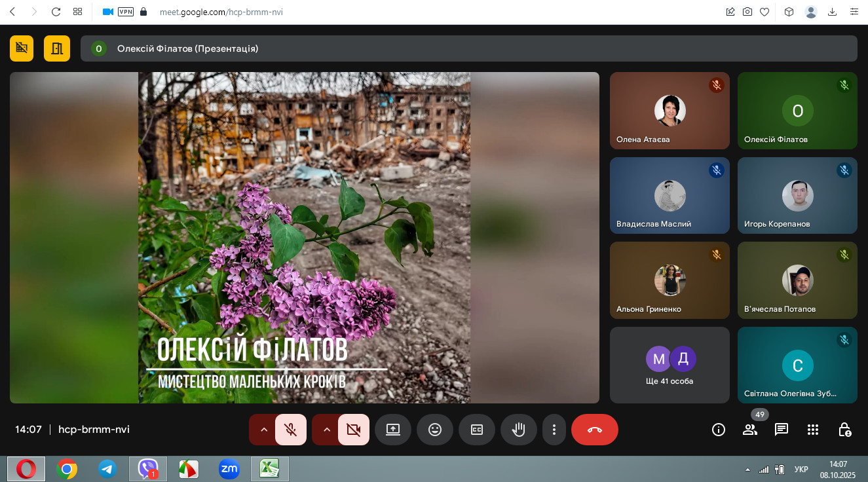Unmute the microphone
868x482 pixels.
[x=290, y=430]
